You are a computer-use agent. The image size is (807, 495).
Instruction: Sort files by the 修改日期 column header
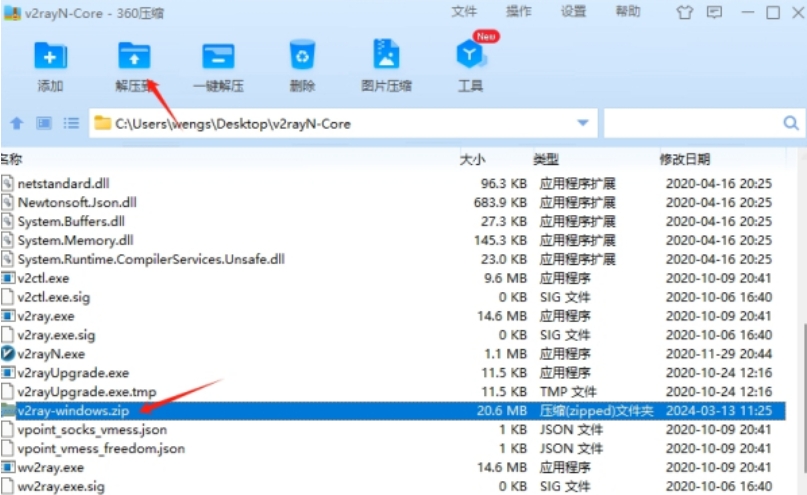point(685,159)
